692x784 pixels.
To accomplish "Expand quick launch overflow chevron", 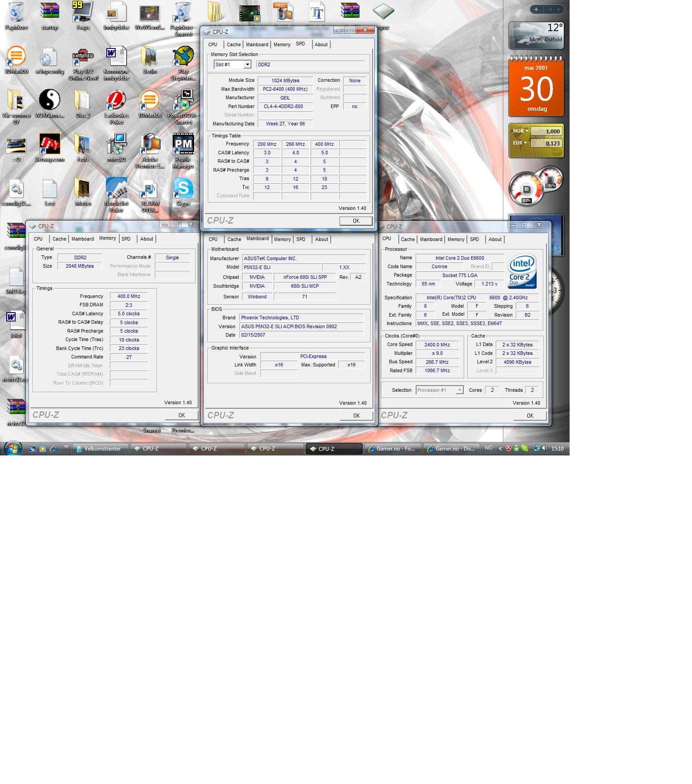I will coord(66,446).
